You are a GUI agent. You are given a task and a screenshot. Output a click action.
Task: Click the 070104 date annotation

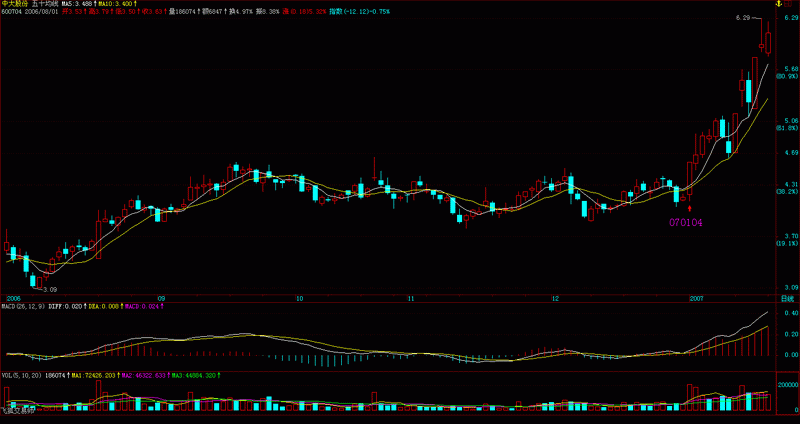point(686,222)
